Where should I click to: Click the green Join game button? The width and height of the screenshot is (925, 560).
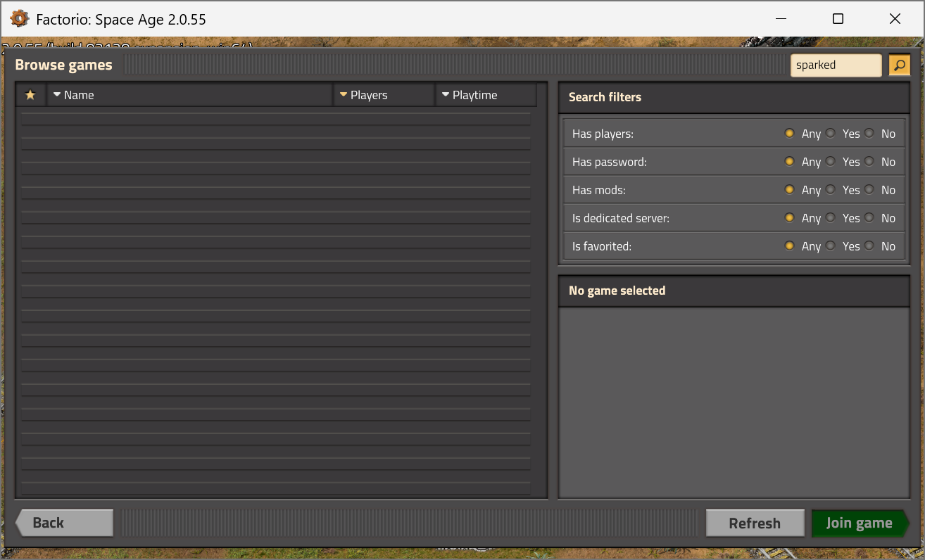click(860, 523)
